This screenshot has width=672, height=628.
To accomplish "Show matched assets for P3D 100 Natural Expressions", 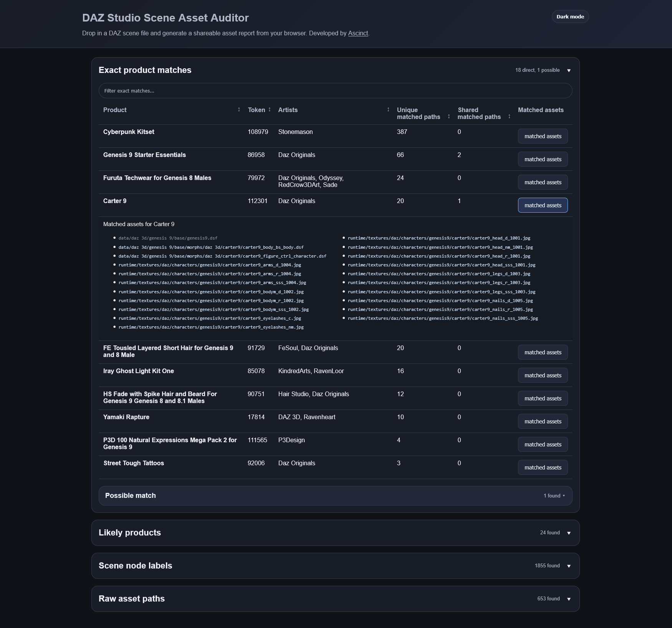I will tap(543, 445).
